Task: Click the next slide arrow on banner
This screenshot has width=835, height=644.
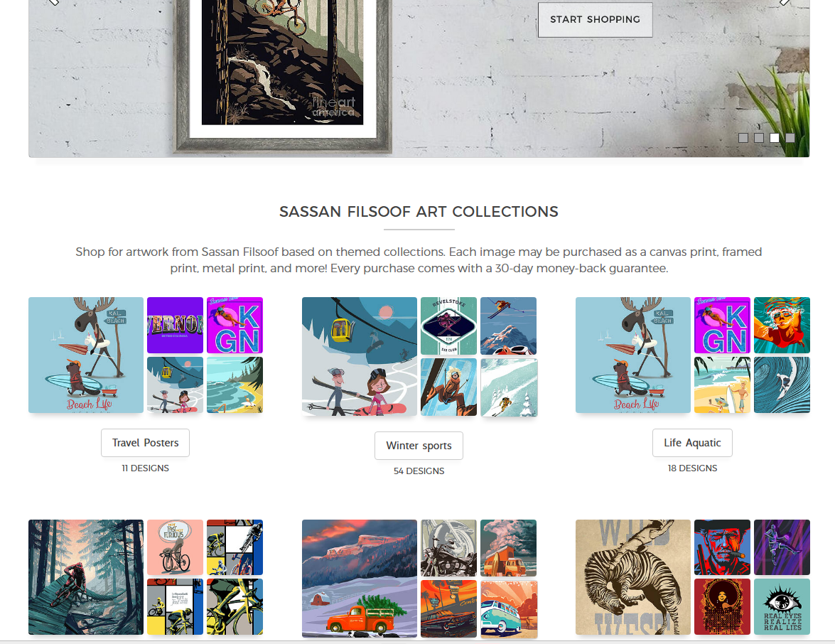Action: (784, 2)
